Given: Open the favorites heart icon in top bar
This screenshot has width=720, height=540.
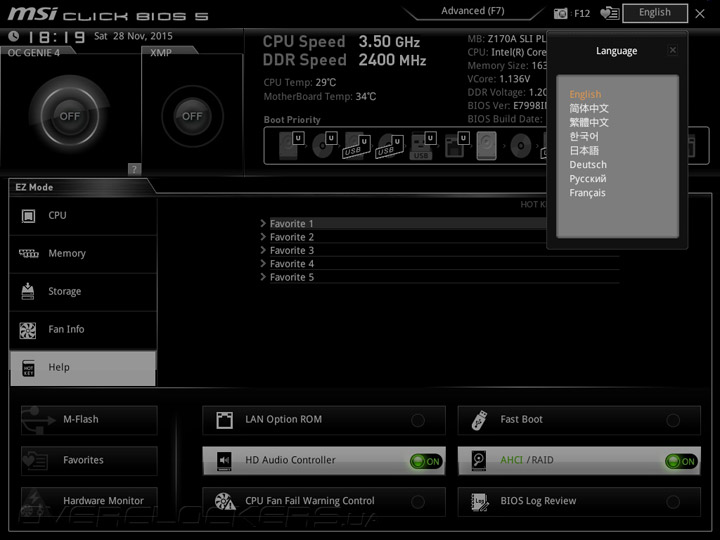Looking at the screenshot, I should 609,13.
